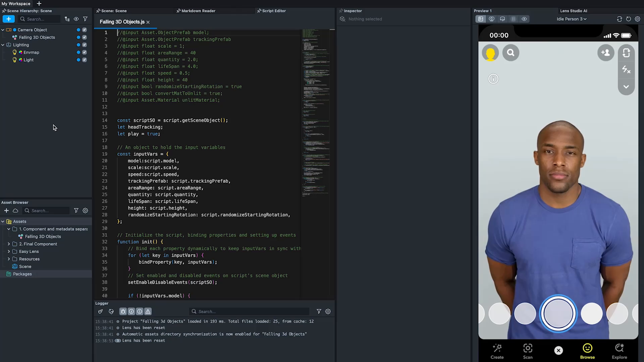644x362 pixels.
Task: Close lens carousel with X button
Action: (558, 351)
